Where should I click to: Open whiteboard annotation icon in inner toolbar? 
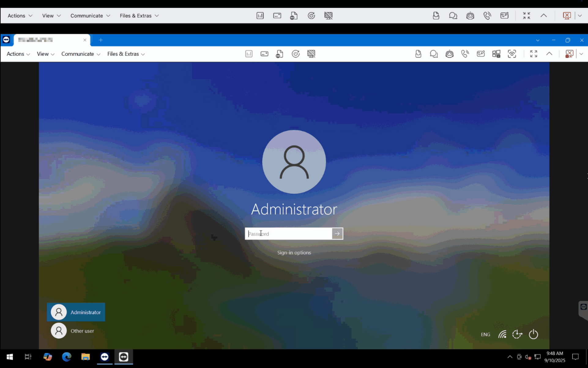(481, 54)
